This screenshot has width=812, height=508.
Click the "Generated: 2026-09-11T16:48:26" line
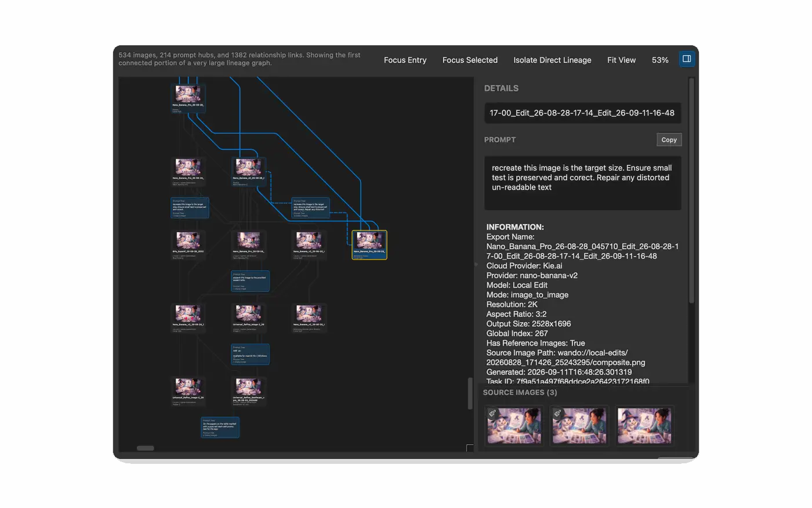[x=559, y=372]
